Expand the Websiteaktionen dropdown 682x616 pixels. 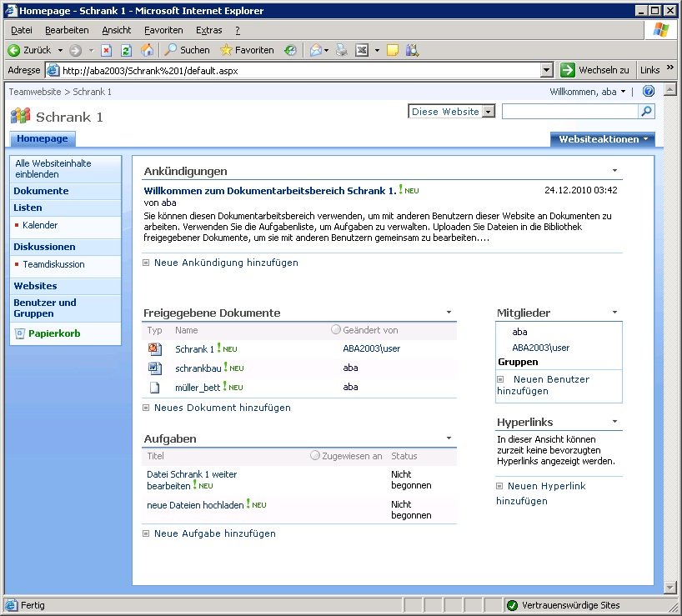click(602, 139)
